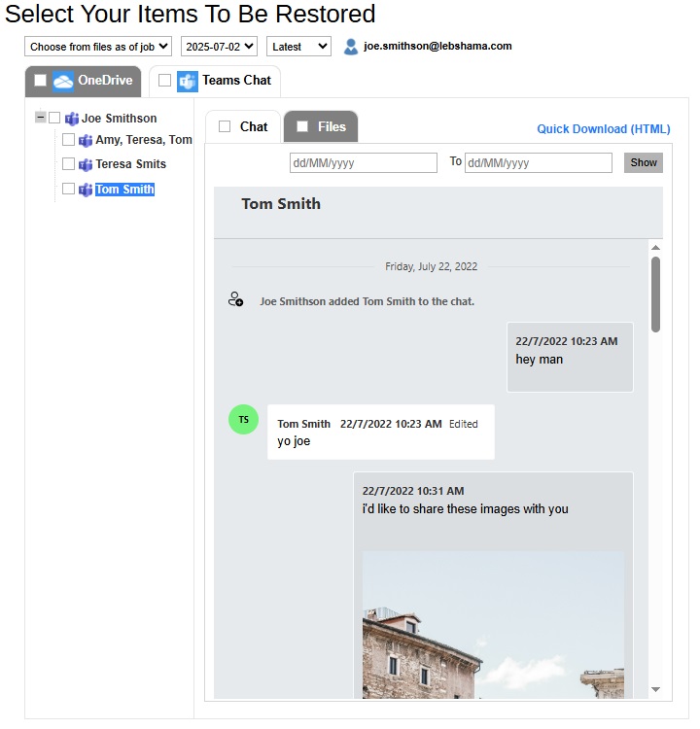Click 'Joe Smithson added Tom Smith' notice
The image size is (700, 729).
367,301
